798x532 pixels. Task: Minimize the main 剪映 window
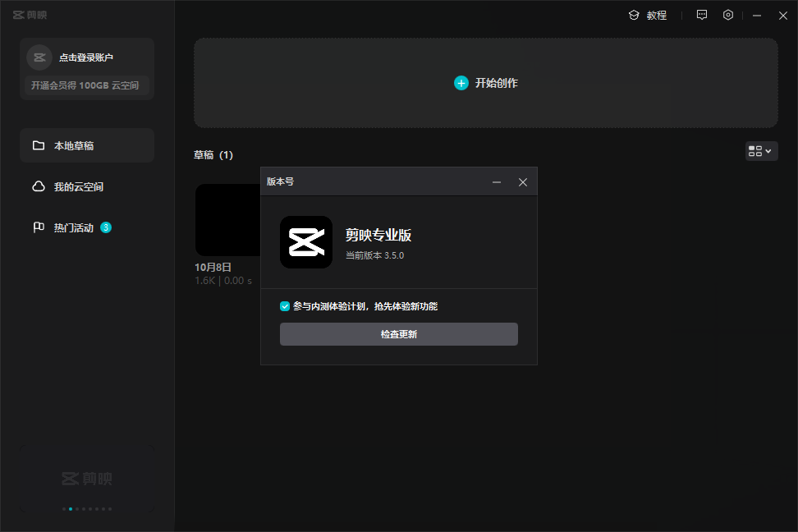coord(756,16)
